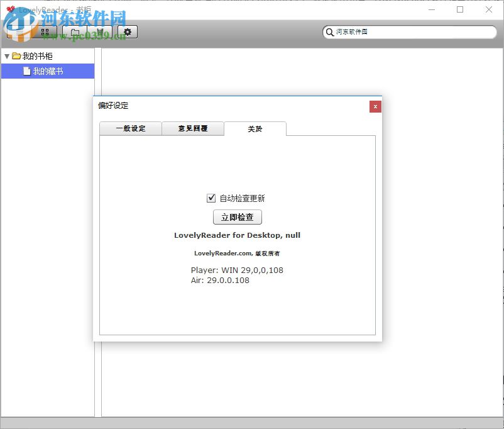Click the LovelyReader.com copyright text

click(237, 253)
